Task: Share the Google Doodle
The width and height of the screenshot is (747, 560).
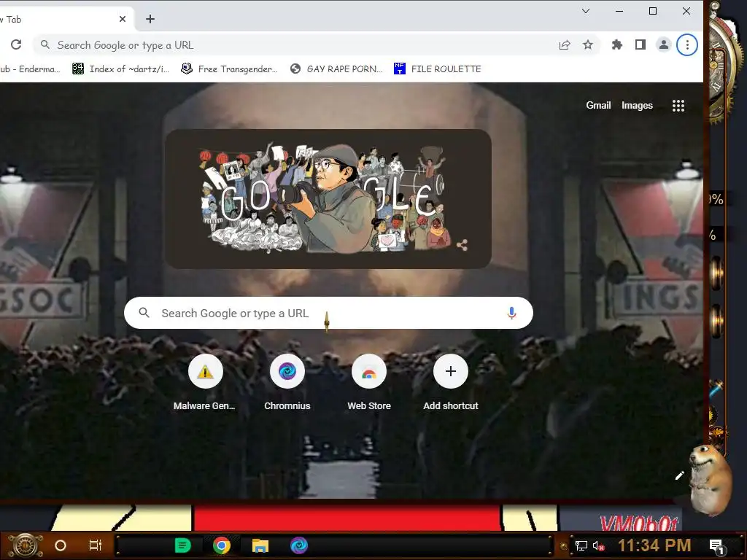Action: point(462,245)
